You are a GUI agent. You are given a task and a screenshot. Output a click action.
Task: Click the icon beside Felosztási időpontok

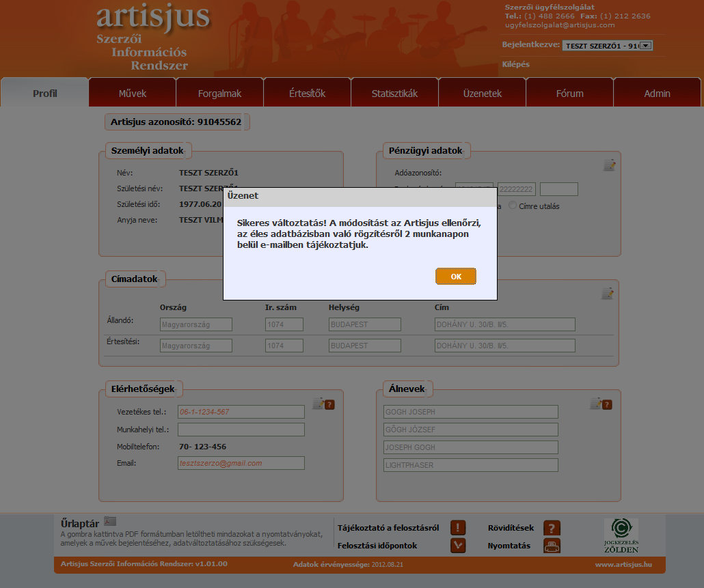(x=458, y=546)
